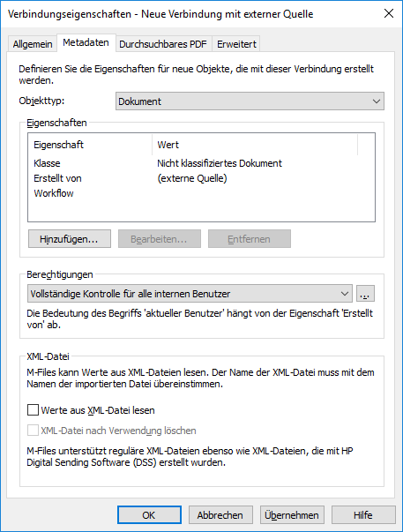Select the Workflow property row
The width and height of the screenshot is (403, 532).
201,193
